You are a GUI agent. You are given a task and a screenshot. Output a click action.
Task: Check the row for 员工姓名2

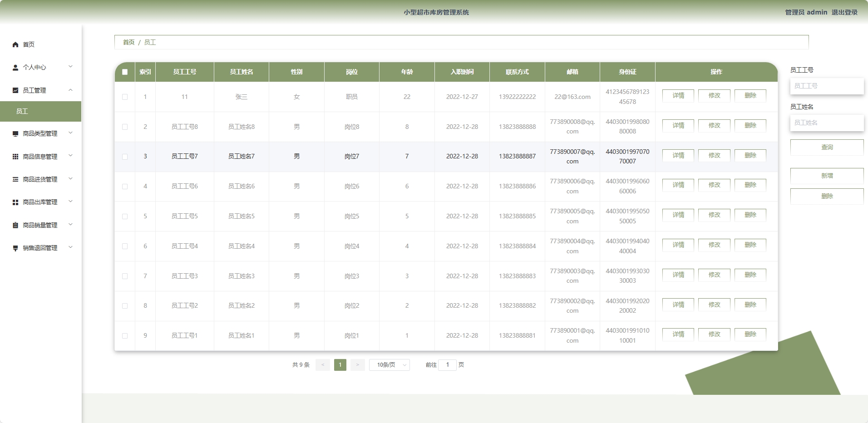coord(125,305)
